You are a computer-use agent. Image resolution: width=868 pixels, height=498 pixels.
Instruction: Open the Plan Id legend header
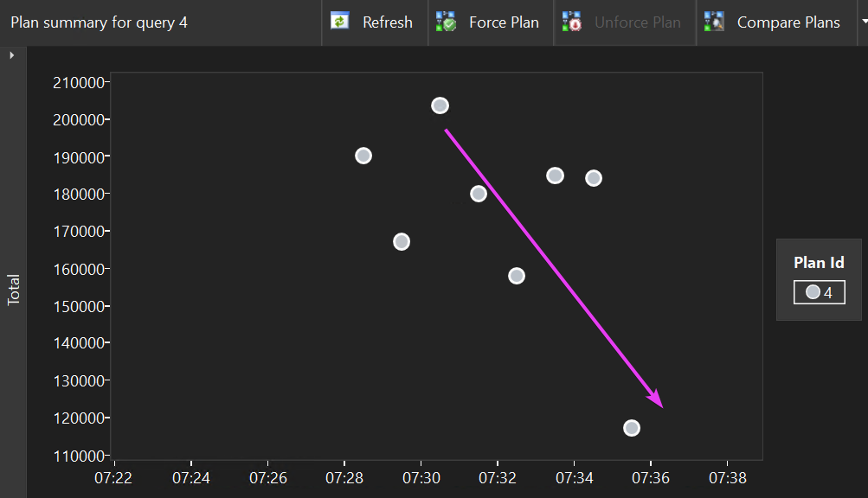[818, 262]
